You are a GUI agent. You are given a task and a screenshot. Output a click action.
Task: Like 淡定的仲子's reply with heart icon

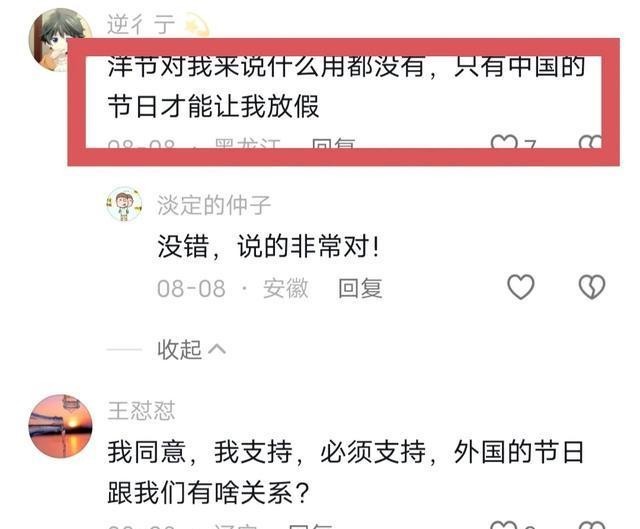(x=520, y=287)
